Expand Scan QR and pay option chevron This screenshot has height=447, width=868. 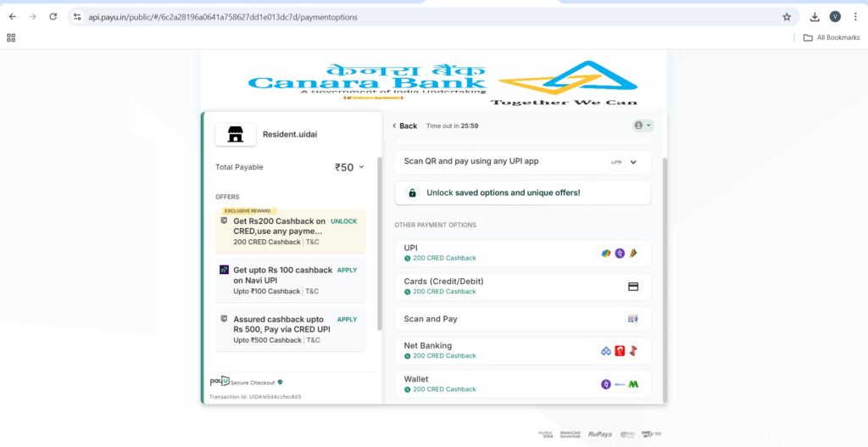[x=633, y=162]
